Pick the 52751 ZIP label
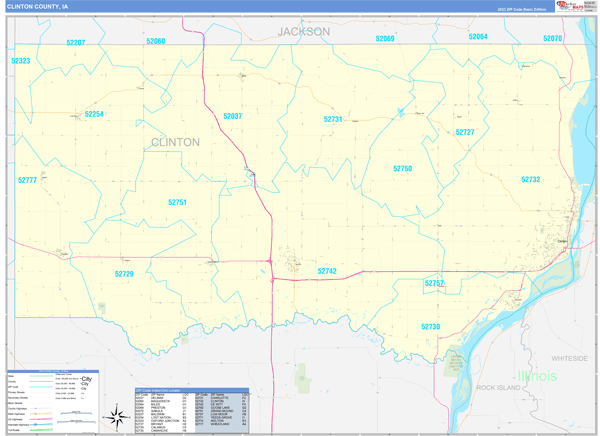The width and height of the screenshot is (600, 436). point(177,202)
